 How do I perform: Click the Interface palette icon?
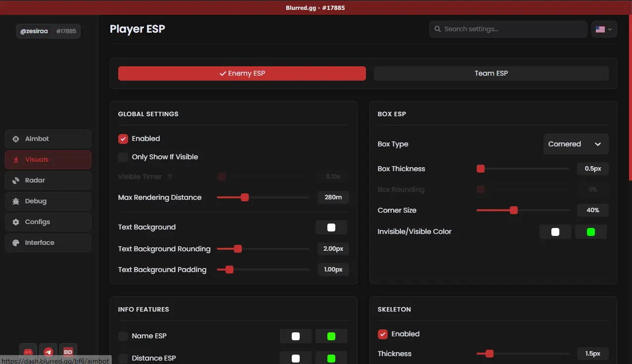pyautogui.click(x=16, y=243)
